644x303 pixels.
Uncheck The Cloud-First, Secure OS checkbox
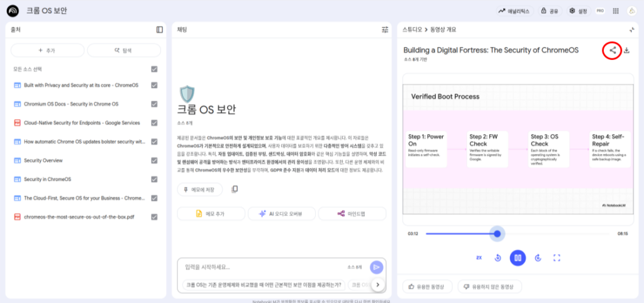tap(154, 198)
